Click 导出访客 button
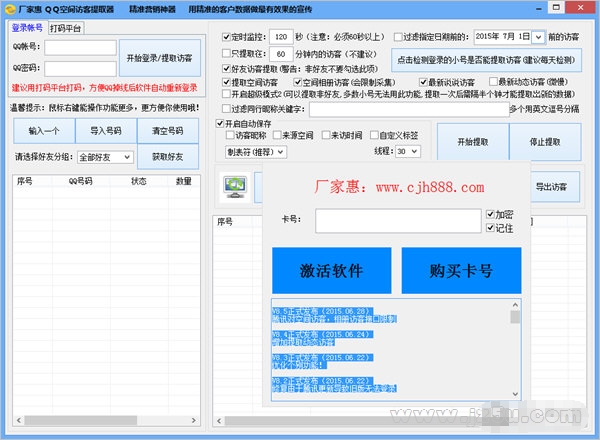Image resolution: width=600 pixels, height=440 pixels. click(x=551, y=187)
